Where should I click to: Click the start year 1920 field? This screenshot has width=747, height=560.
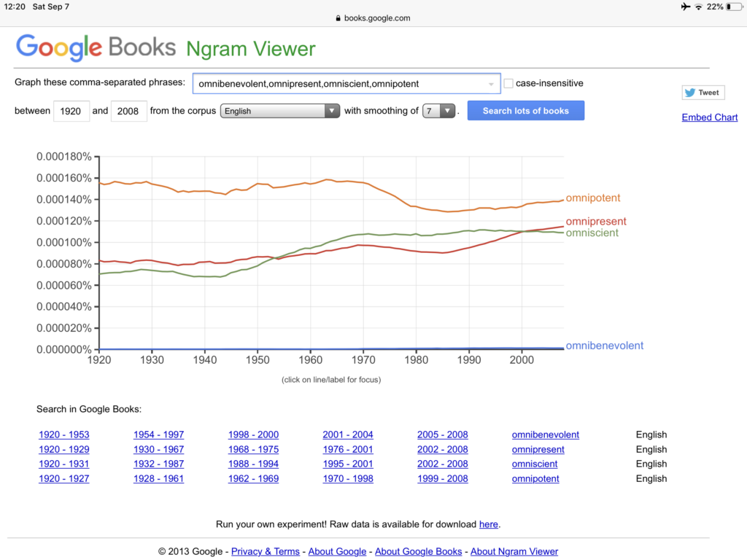pyautogui.click(x=71, y=111)
